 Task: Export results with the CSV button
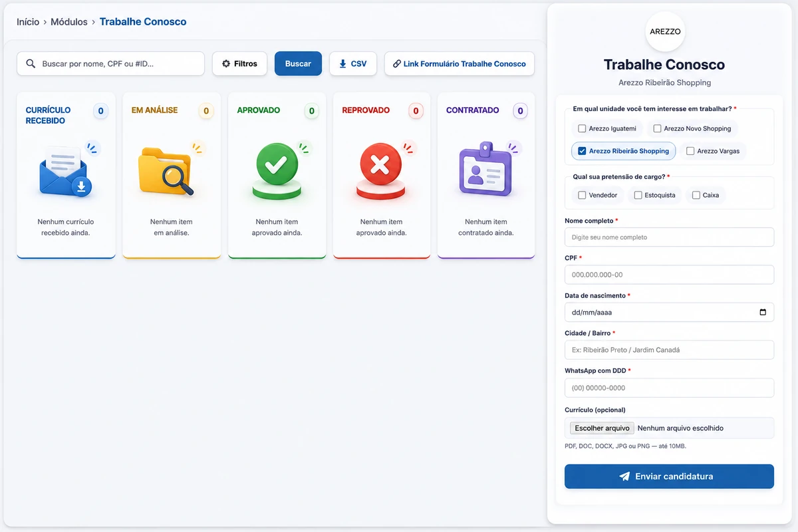point(353,64)
